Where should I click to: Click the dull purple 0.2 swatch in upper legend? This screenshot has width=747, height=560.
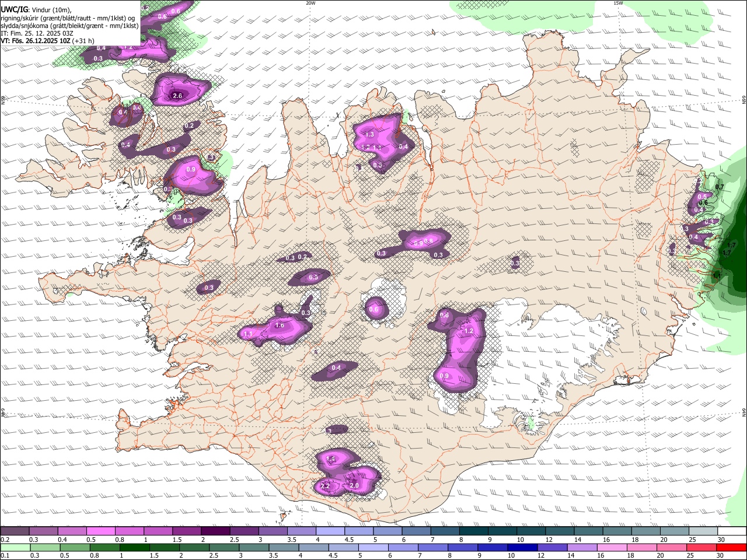click(x=15, y=531)
